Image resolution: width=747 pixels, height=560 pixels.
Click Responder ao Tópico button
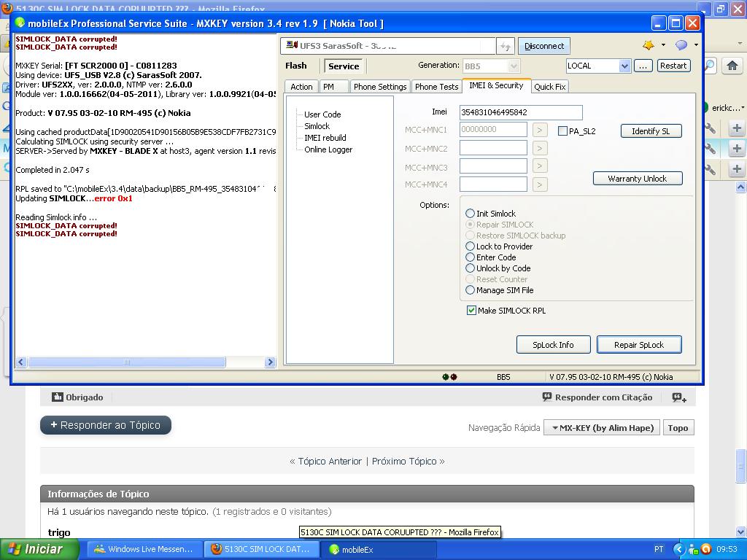pos(106,425)
